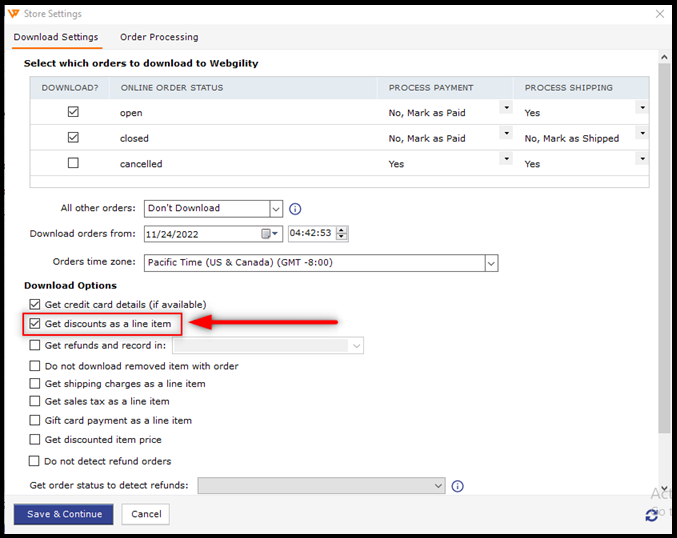Image resolution: width=677 pixels, height=538 pixels.
Task: Expand Process Payment dropdown for open orders
Action: tap(506, 108)
